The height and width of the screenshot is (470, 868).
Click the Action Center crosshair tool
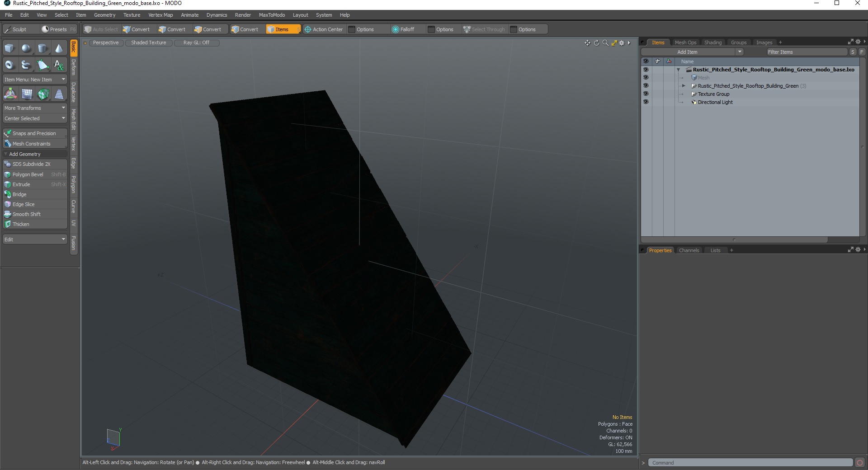324,29
